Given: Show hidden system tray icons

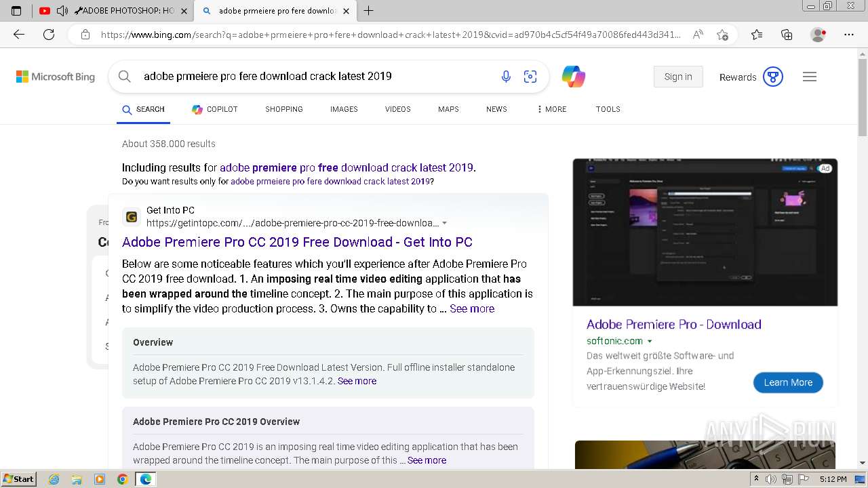Looking at the screenshot, I should (756, 479).
